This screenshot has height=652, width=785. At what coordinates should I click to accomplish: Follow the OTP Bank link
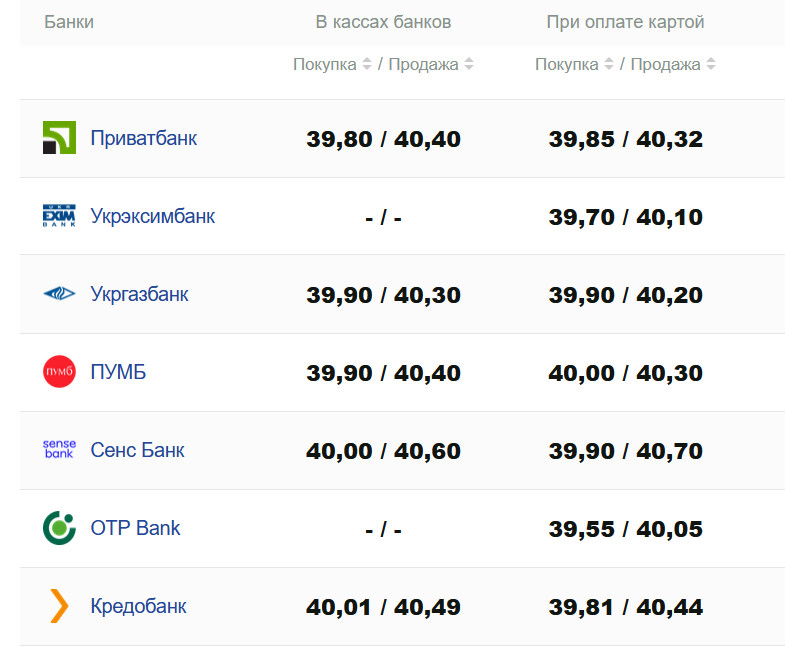coord(135,528)
